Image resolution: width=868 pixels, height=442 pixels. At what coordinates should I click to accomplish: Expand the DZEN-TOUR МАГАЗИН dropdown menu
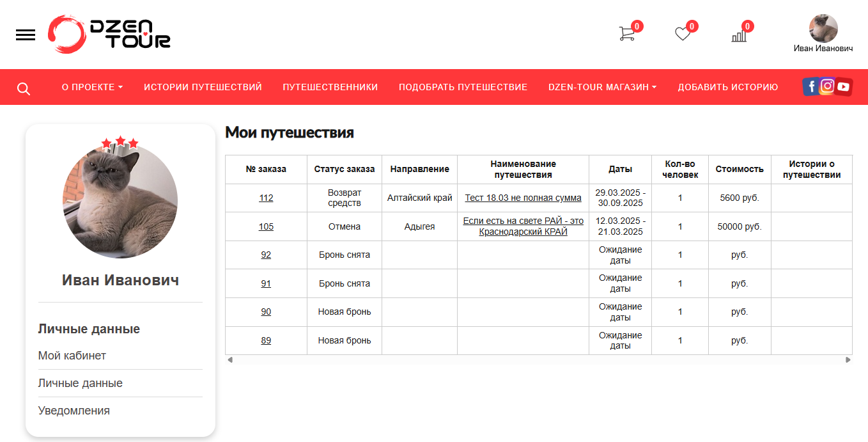pyautogui.click(x=602, y=87)
